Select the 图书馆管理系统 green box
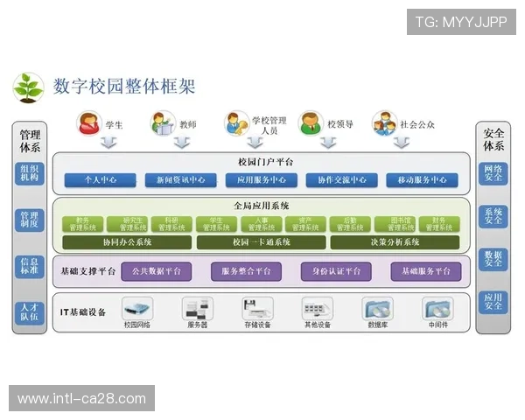Screen dimensions: 525x420 pyautogui.click(x=395, y=224)
